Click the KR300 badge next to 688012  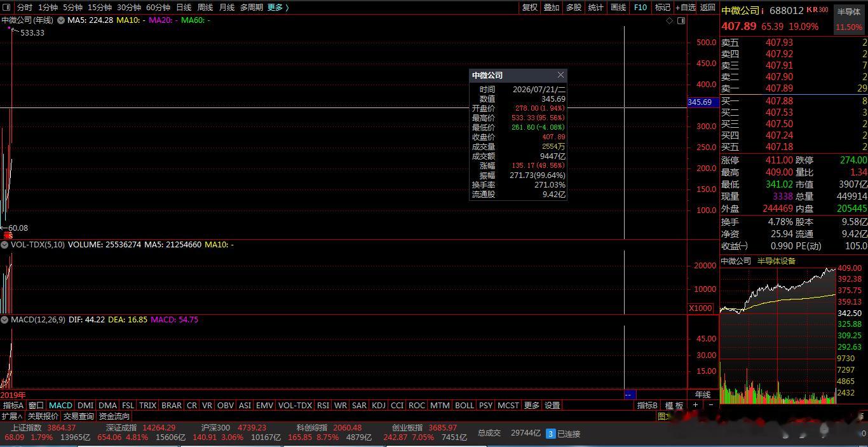click(818, 10)
